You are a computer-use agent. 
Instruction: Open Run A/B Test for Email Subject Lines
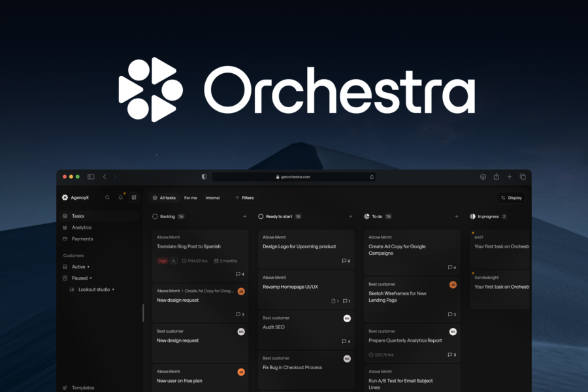[x=412, y=378]
